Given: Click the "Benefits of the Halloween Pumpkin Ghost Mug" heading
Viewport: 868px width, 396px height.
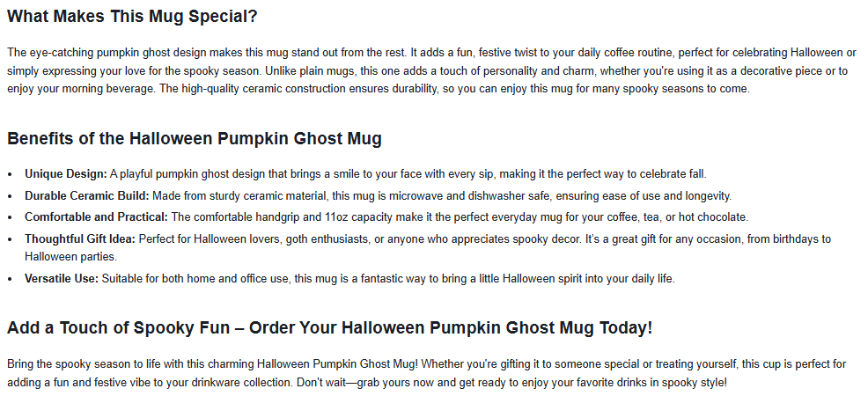Looking at the screenshot, I should click(x=195, y=138).
